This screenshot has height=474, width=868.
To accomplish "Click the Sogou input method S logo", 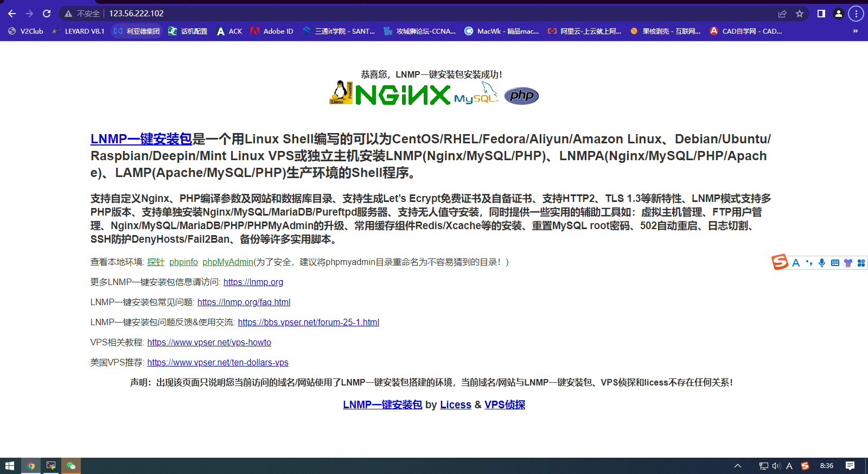I will [780, 262].
